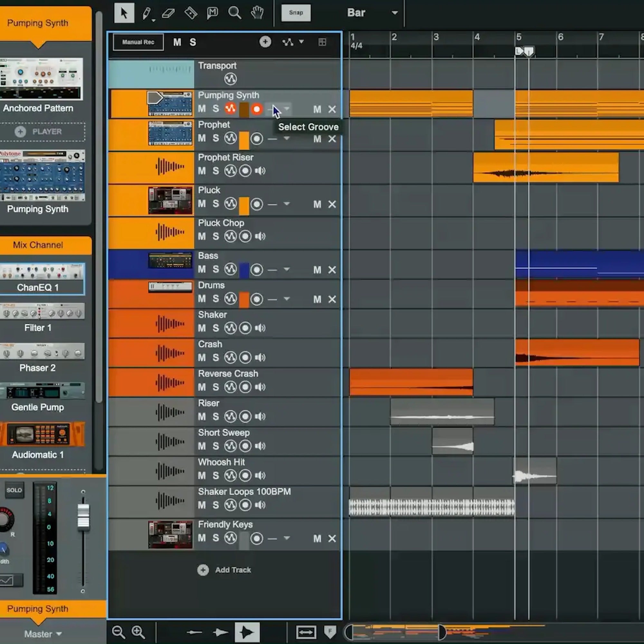Open groove dropdown on Bass track

287,269
